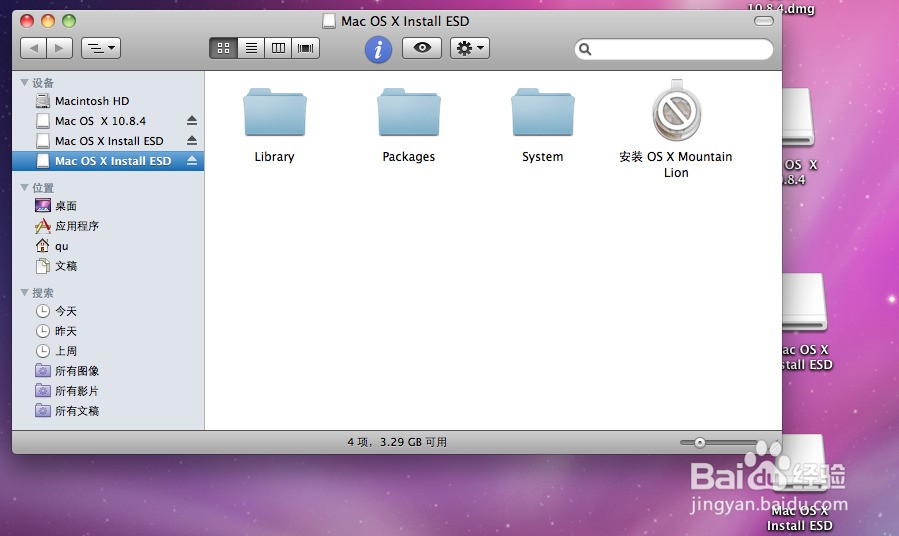Open 文稿 in sidebar

tap(108, 266)
